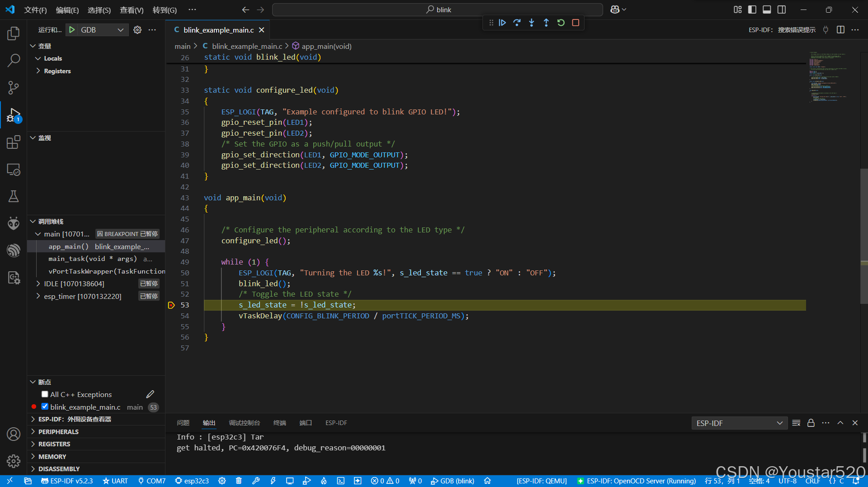
Task: Open the 查看(V) menu
Action: (x=132, y=10)
